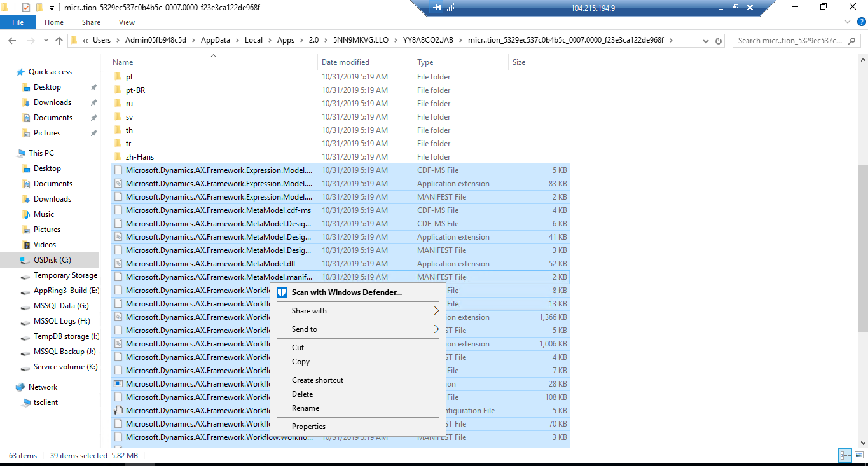
Task: Open the recent locations dropdown arrow
Action: 46,41
